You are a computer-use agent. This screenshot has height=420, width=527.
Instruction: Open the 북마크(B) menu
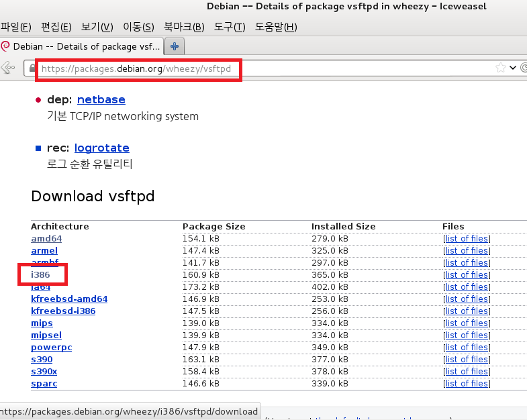pyautogui.click(x=184, y=27)
